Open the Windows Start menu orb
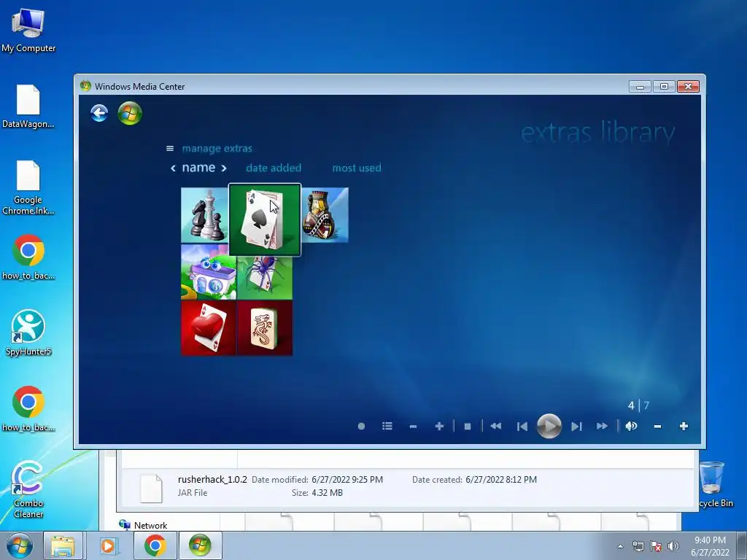 20,545
